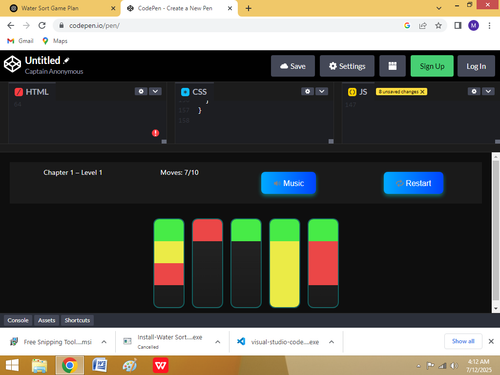Select the green and yellow full tube
This screenshot has height=375, width=500.
click(285, 263)
